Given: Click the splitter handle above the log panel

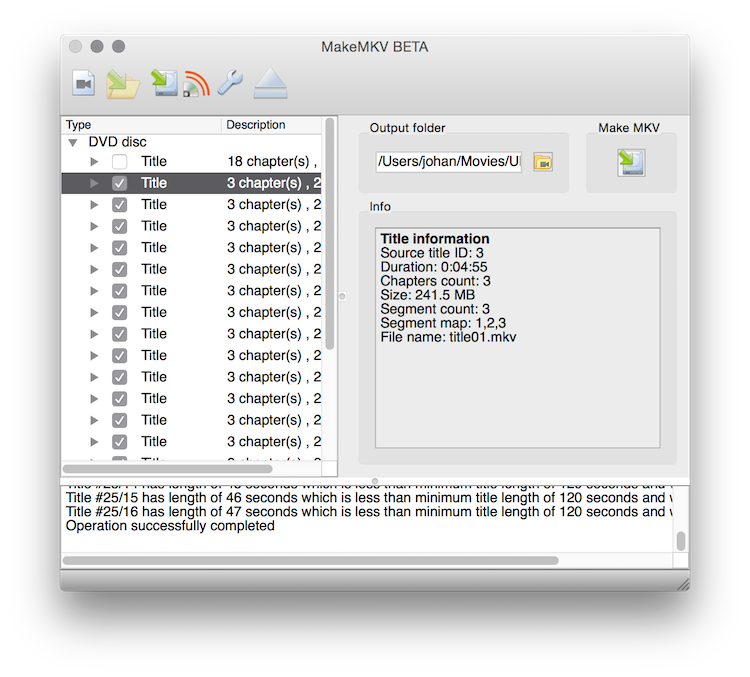Looking at the screenshot, I should [375, 481].
